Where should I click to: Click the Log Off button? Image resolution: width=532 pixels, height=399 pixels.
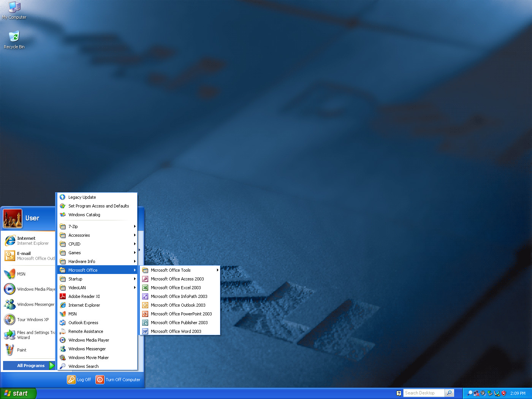pos(79,380)
